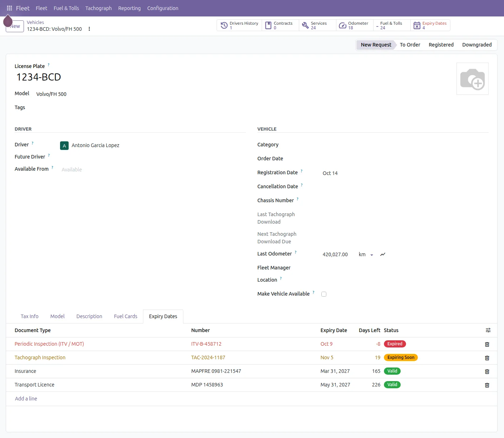Open Services stat button

click(x=318, y=25)
